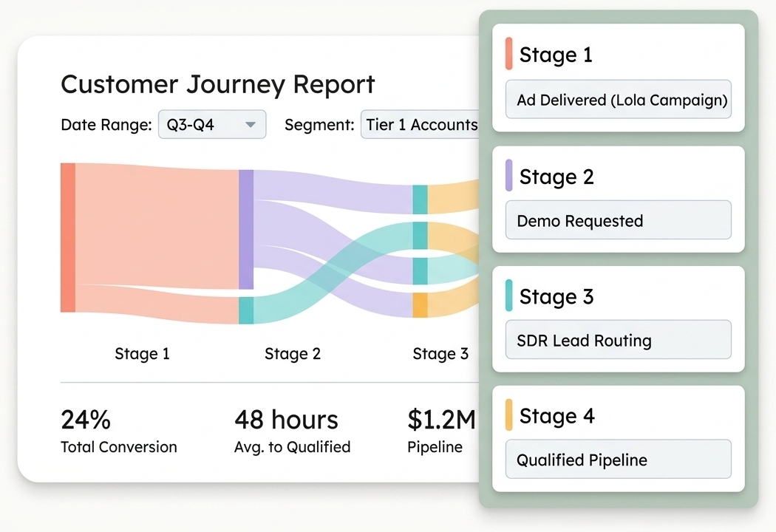Select the Stage 1 card heading

click(556, 55)
